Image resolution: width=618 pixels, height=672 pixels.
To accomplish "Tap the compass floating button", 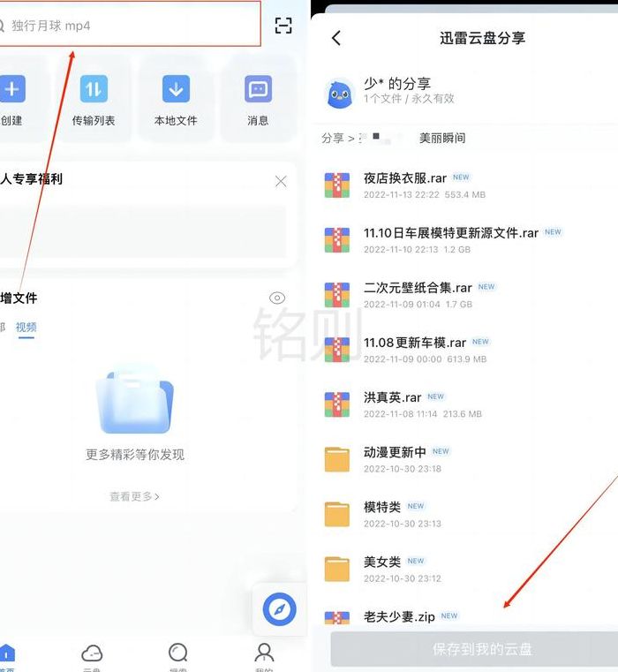I will pyautogui.click(x=280, y=609).
